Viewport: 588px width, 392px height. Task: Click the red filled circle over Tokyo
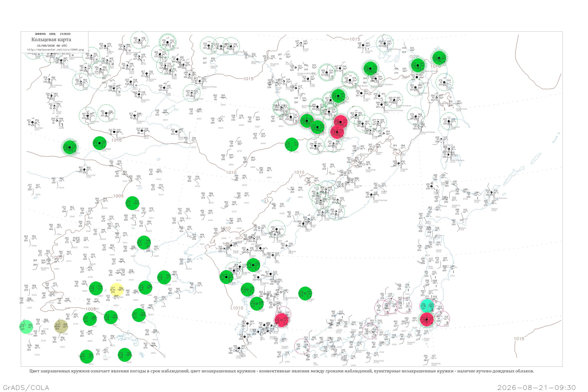pos(427,320)
